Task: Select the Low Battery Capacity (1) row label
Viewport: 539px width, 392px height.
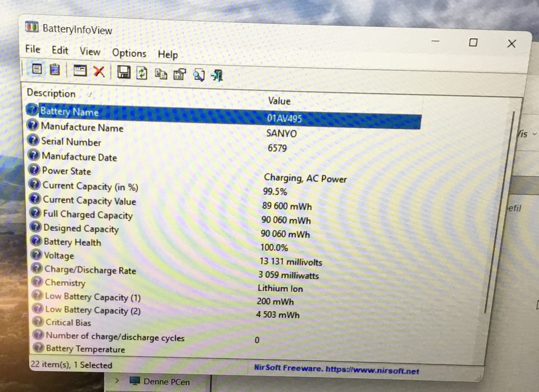Action: 93,297
